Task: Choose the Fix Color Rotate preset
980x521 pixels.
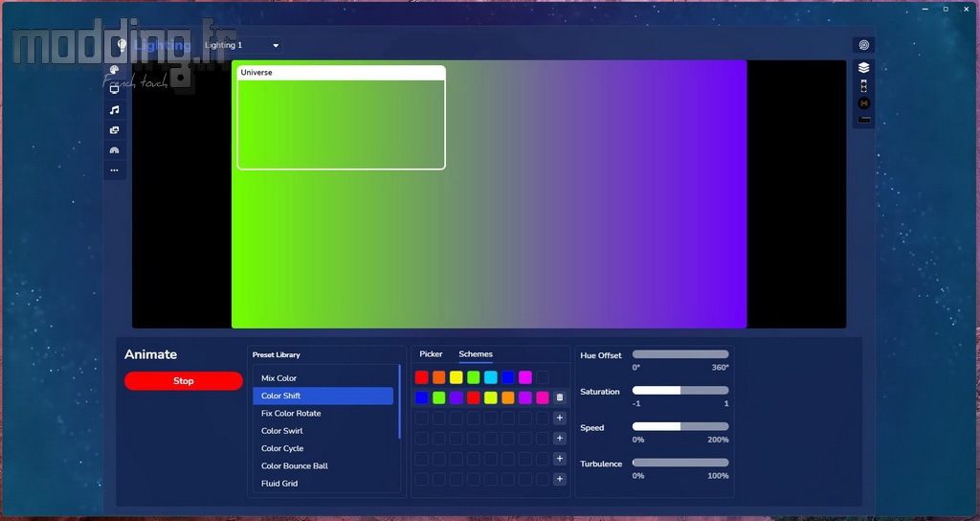Action: tap(323, 413)
